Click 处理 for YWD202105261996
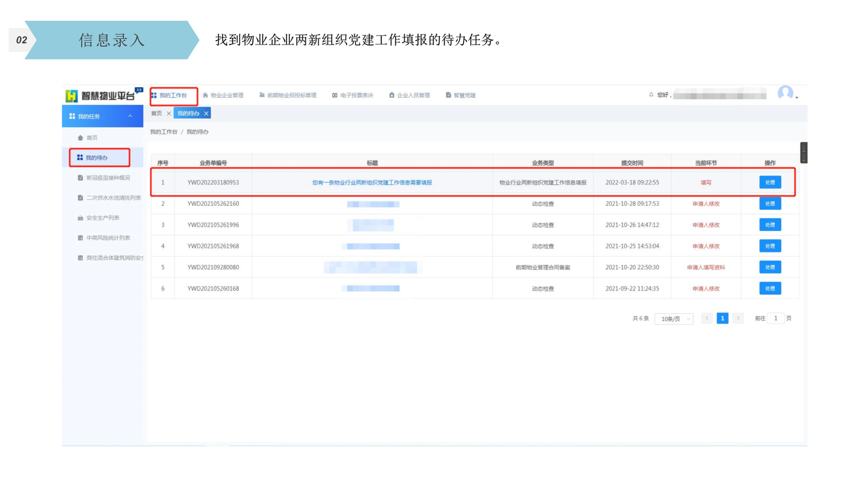This screenshot has height=488, width=868. pyautogui.click(x=770, y=225)
